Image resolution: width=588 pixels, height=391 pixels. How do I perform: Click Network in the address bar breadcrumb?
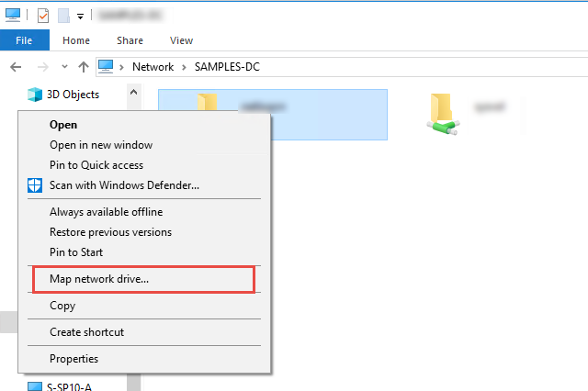click(x=153, y=67)
